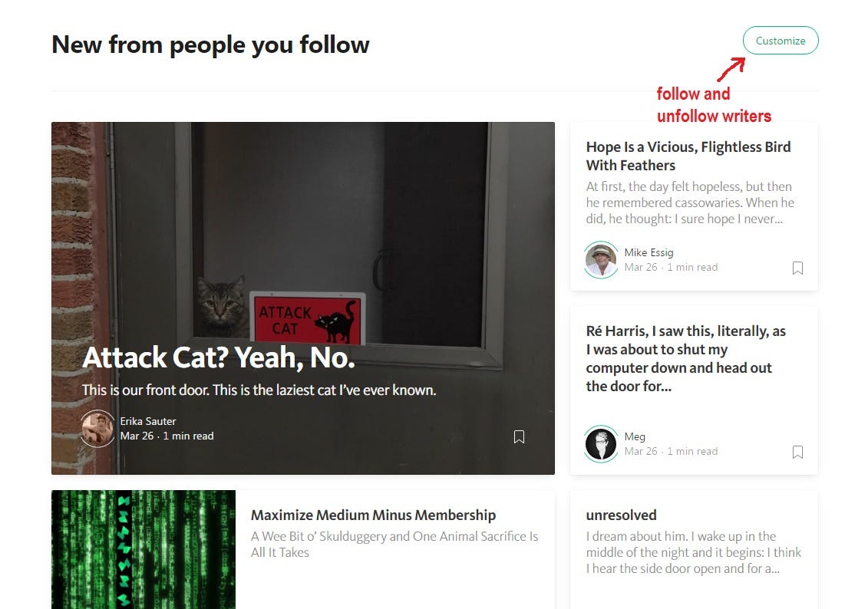Screen dimensions: 868x609
Task: Visit Erika Sauter's author name link
Action: 148,421
